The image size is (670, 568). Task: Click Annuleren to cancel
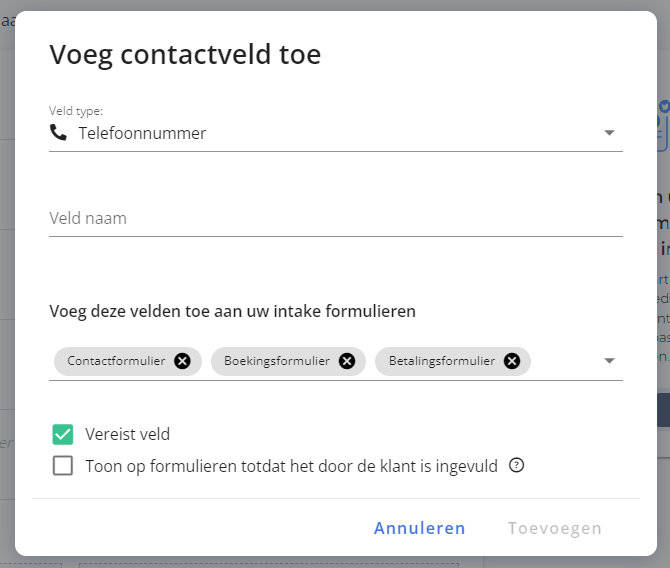tap(420, 528)
